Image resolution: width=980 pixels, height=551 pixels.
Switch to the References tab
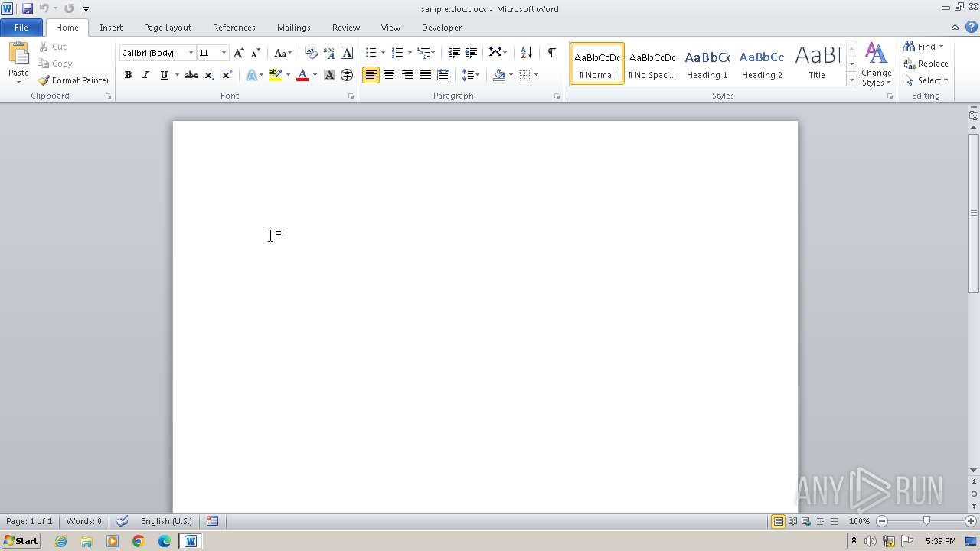pos(234,28)
